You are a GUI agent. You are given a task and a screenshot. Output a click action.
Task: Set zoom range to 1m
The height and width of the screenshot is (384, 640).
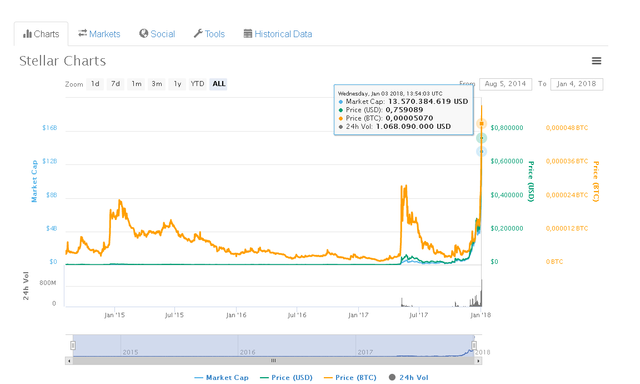click(x=136, y=84)
